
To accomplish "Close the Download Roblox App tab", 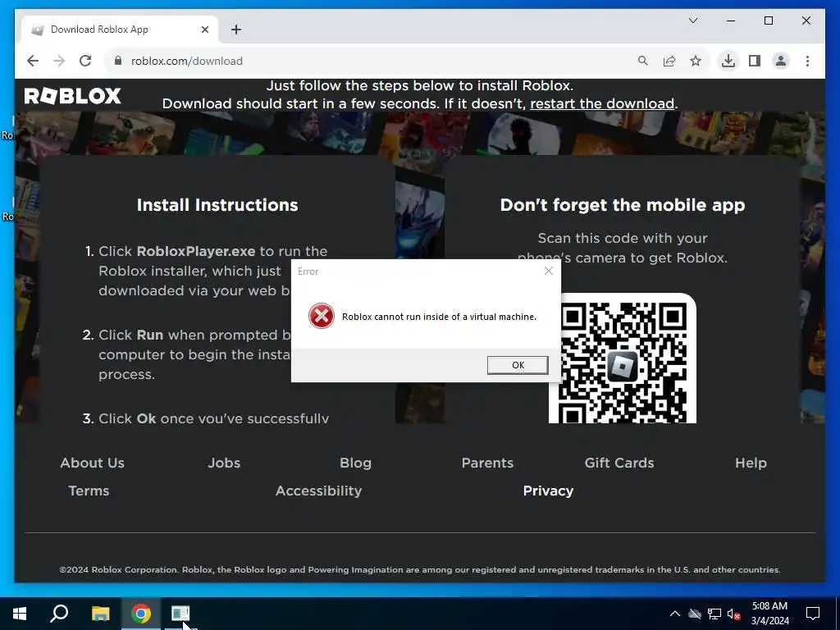I will (204, 30).
